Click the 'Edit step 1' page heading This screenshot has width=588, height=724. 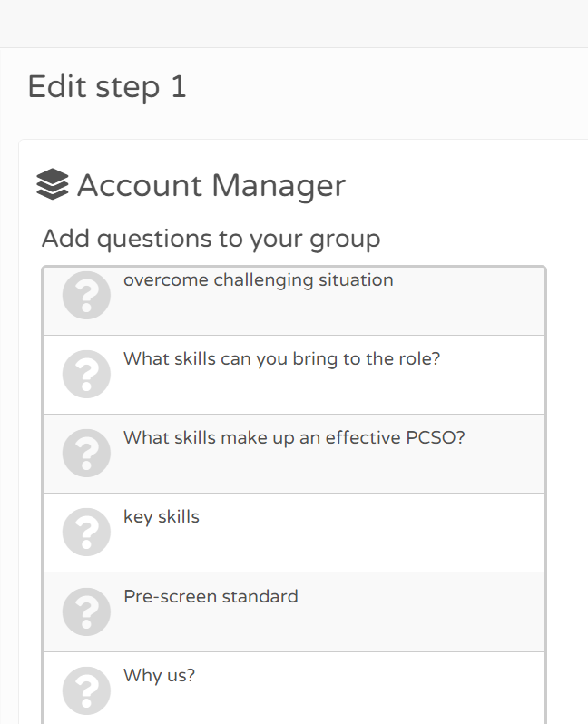pos(107,87)
